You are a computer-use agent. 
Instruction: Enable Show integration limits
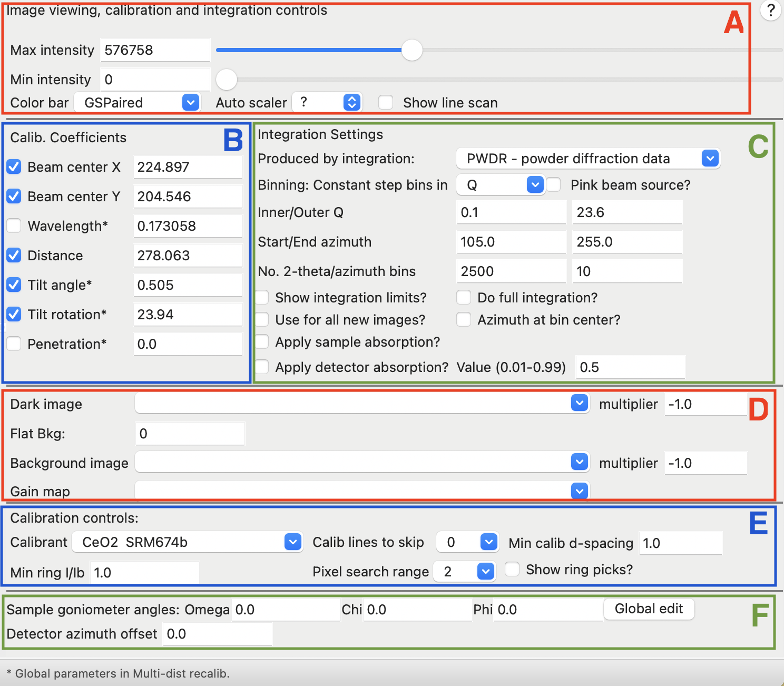tap(262, 297)
